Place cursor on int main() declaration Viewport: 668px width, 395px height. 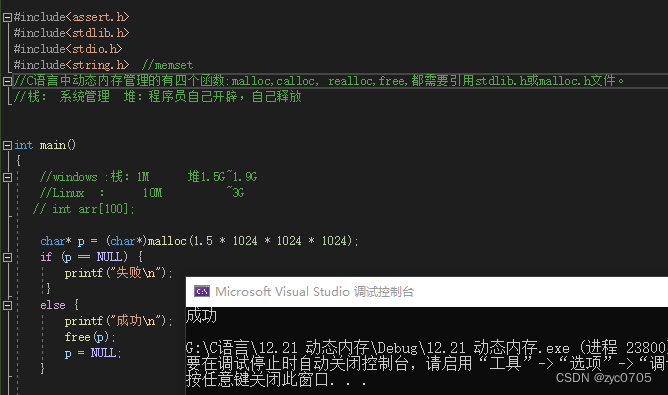click(45, 145)
